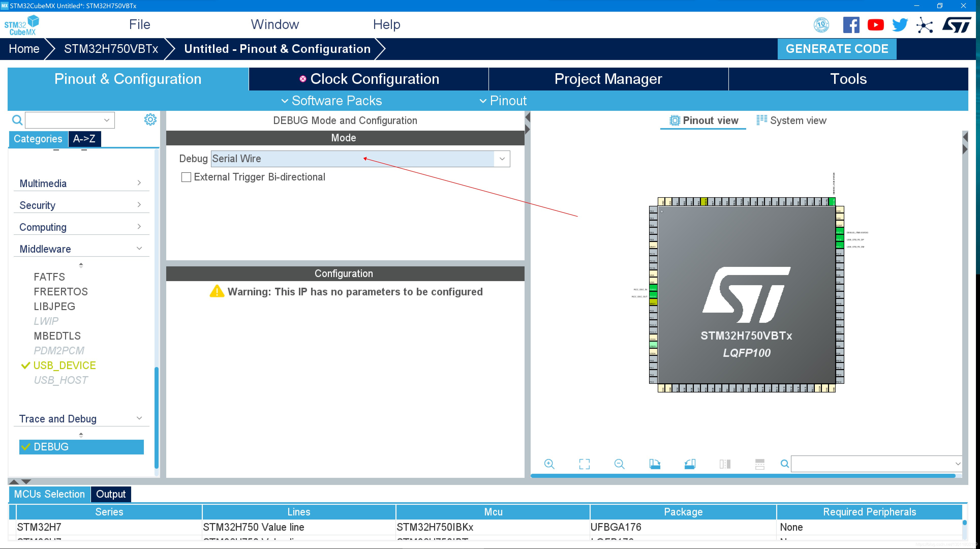Viewport: 980px width, 549px height.
Task: Click the STM32CubeMX logo
Action: click(x=22, y=25)
